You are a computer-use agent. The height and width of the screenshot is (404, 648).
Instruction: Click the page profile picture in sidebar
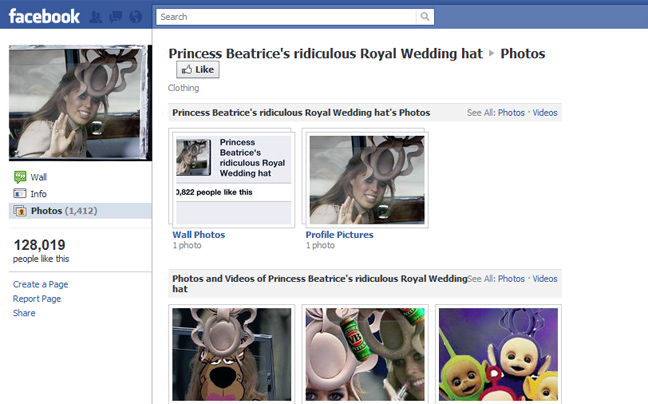(77, 103)
